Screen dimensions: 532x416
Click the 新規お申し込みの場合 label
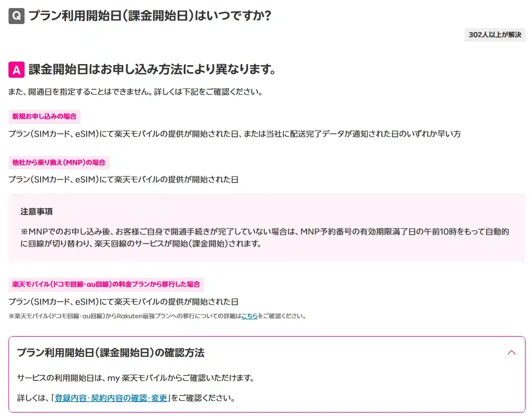click(44, 116)
